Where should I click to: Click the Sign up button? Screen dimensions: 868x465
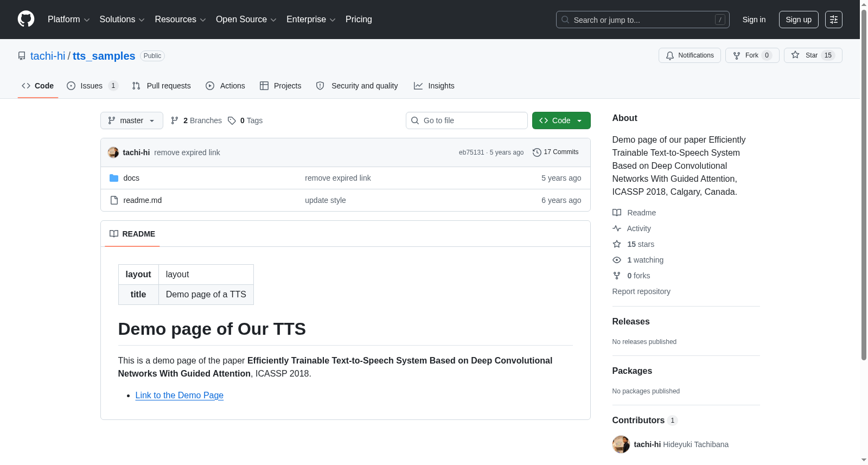[799, 20]
